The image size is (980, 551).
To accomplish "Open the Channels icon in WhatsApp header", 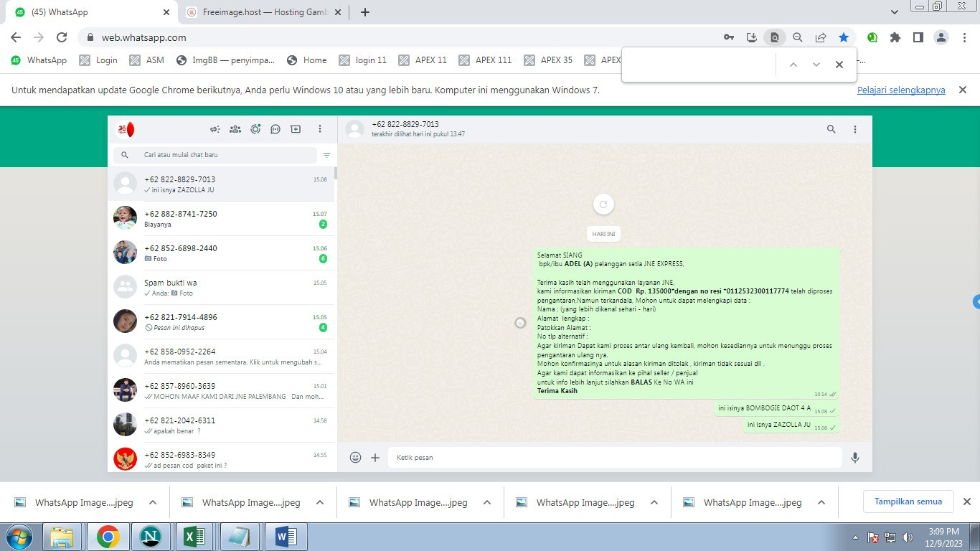I will pyautogui.click(x=275, y=129).
